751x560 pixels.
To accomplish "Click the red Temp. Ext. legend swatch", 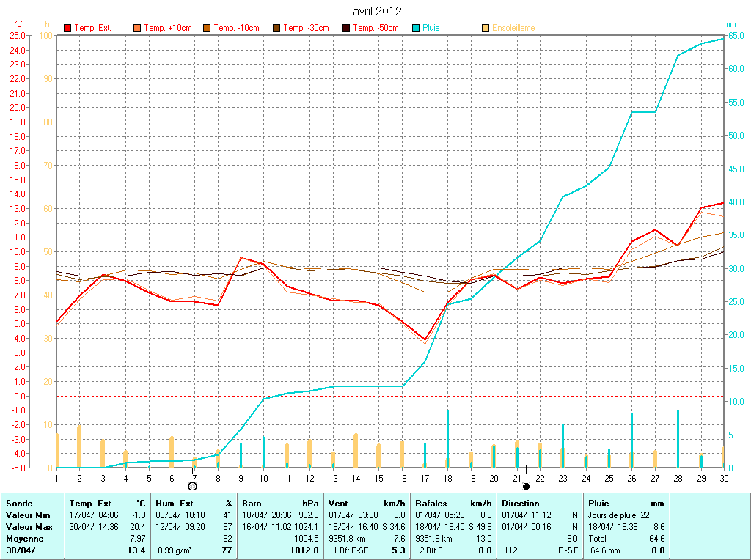I will (67, 28).
